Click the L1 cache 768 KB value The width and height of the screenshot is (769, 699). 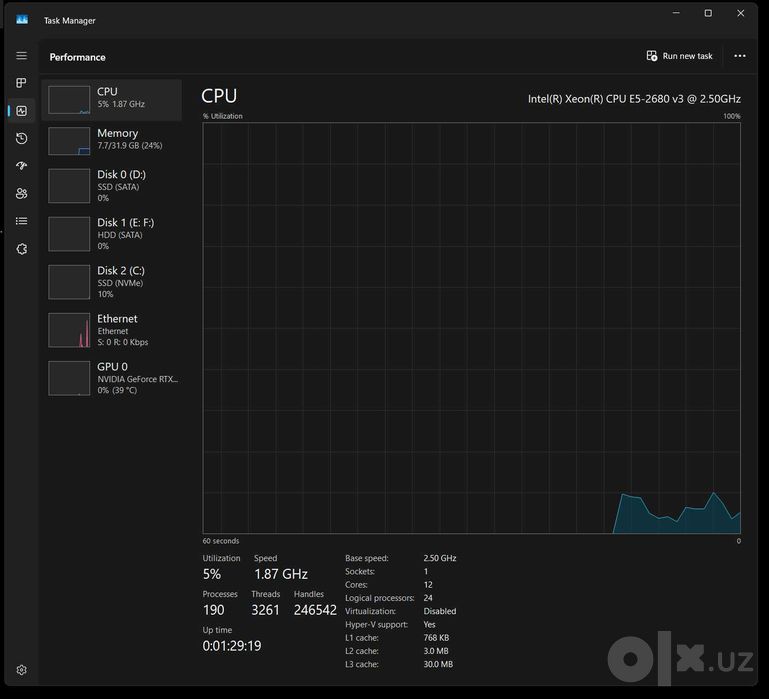point(436,638)
